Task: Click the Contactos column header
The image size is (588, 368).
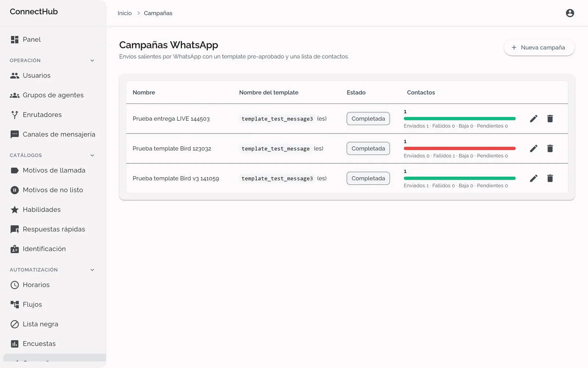Action: tap(421, 92)
